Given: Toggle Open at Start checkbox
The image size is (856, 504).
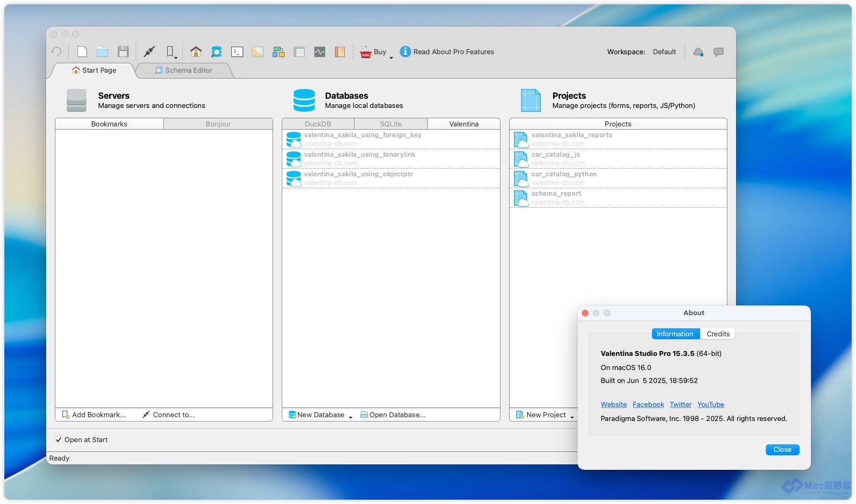Looking at the screenshot, I should pyautogui.click(x=59, y=439).
